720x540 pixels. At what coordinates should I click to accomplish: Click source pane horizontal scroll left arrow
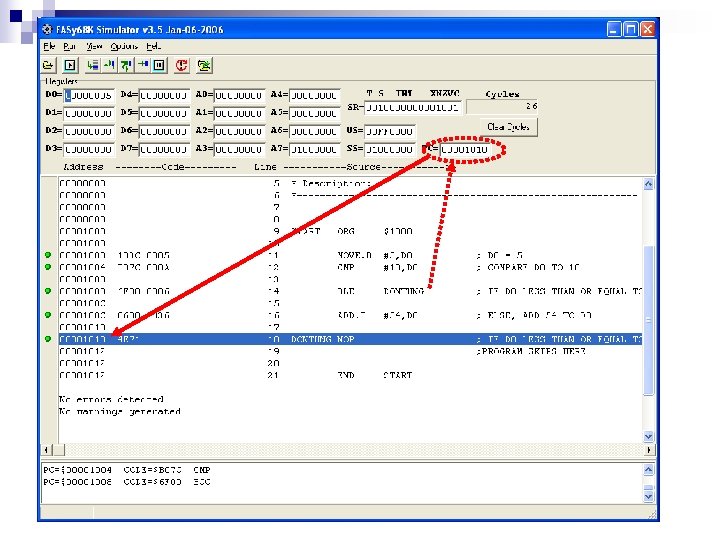click(x=46, y=450)
